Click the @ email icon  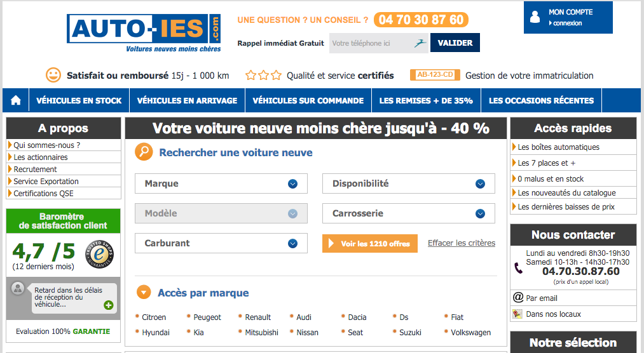click(518, 298)
